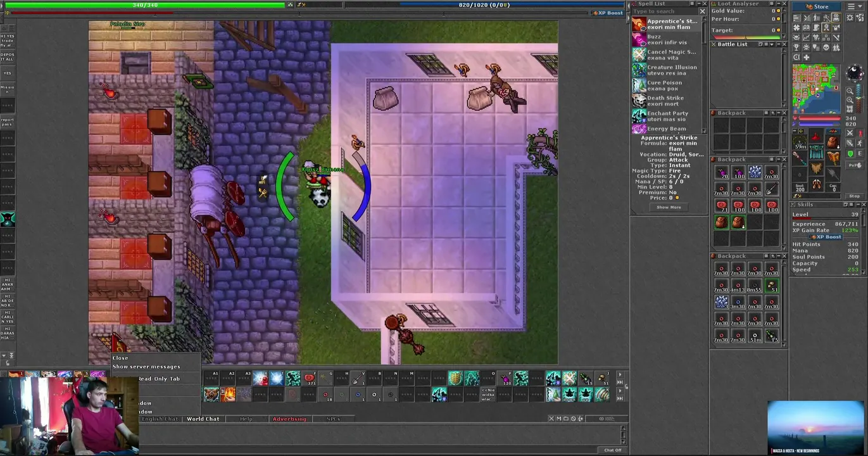Image resolution: width=868 pixels, height=456 pixels.
Task: Click the magic shield hotkey icon
Action: 456,378
